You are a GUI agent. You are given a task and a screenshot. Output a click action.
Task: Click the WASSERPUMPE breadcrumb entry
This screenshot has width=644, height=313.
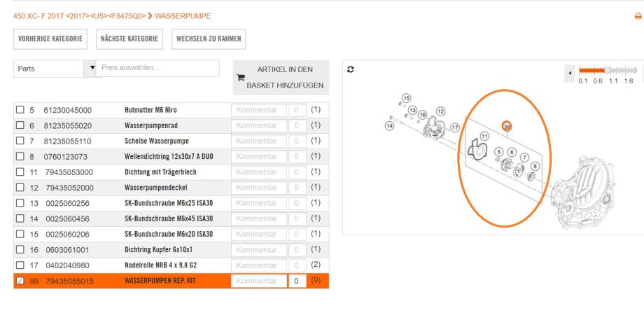tap(184, 15)
